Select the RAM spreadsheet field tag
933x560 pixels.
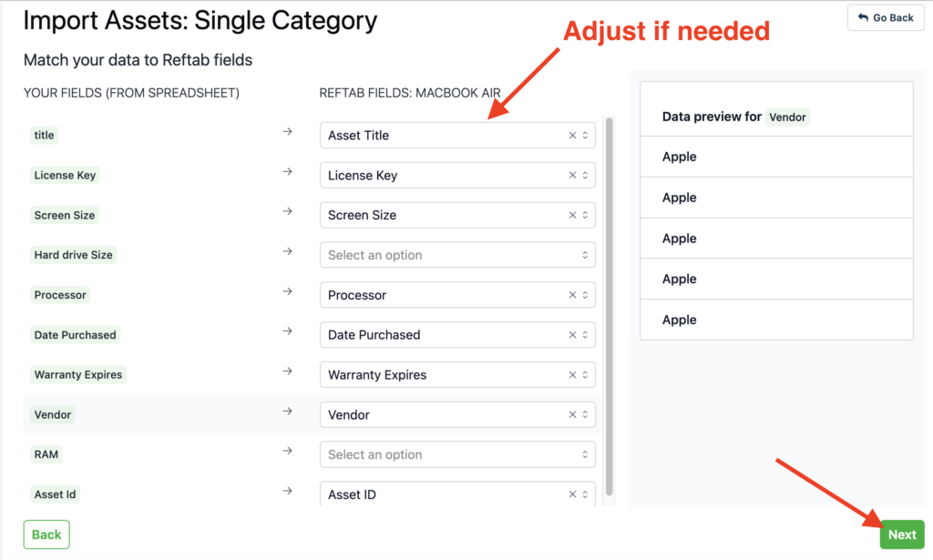click(x=46, y=454)
